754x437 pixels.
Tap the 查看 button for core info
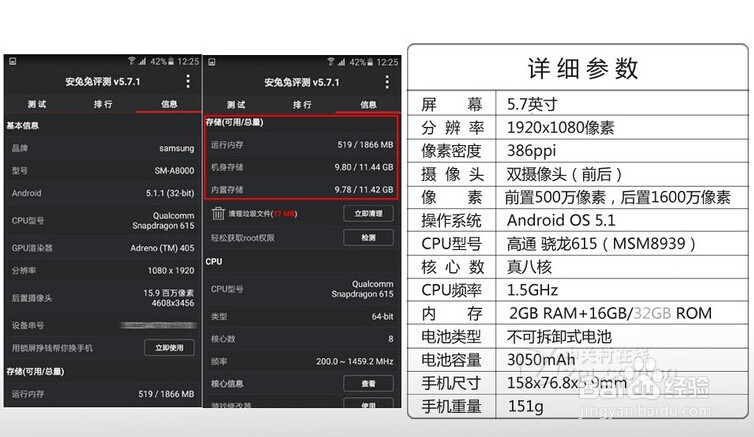pos(368,383)
